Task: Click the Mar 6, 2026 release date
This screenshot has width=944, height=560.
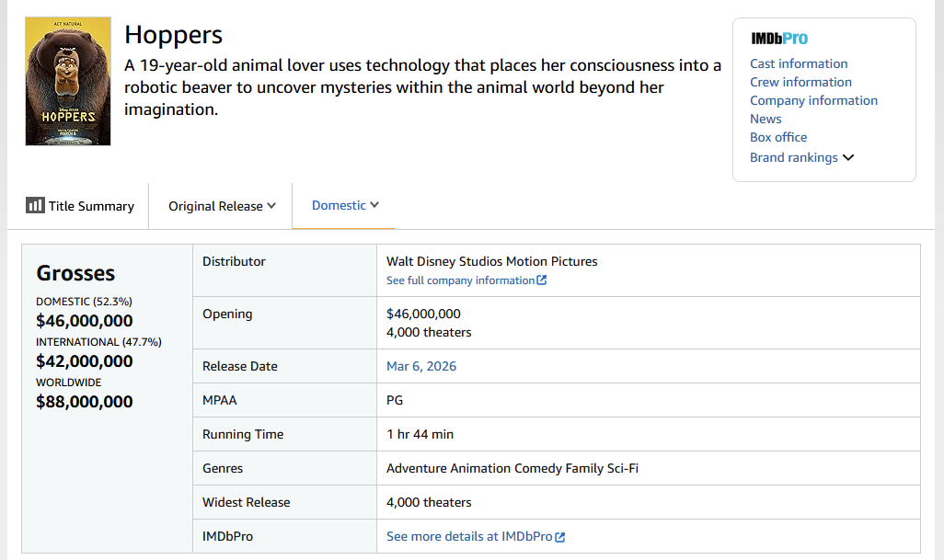Action: (421, 366)
